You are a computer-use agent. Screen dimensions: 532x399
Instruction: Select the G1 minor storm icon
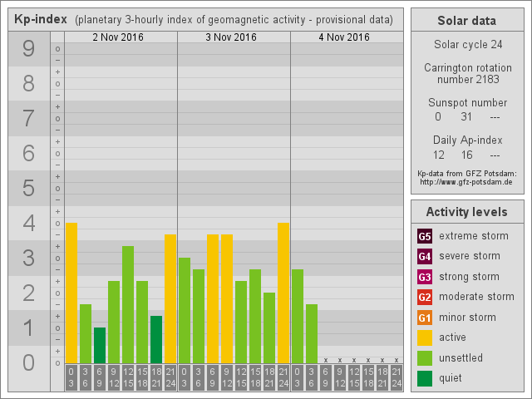(425, 318)
